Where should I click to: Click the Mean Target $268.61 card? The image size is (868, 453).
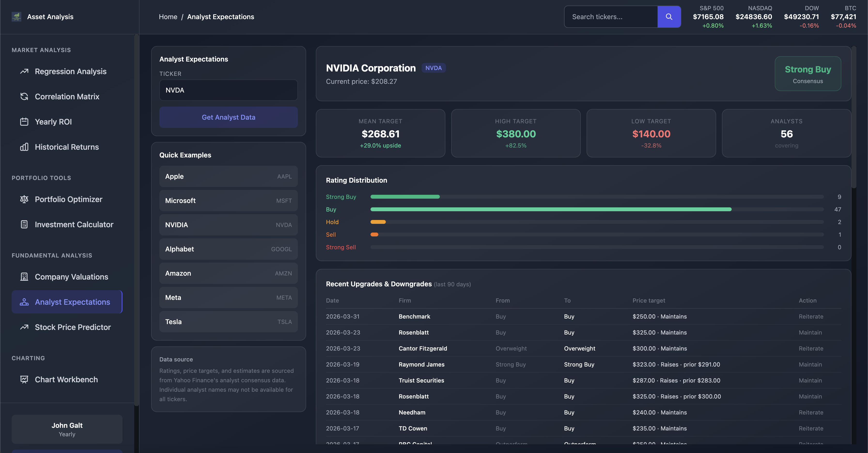tap(380, 133)
